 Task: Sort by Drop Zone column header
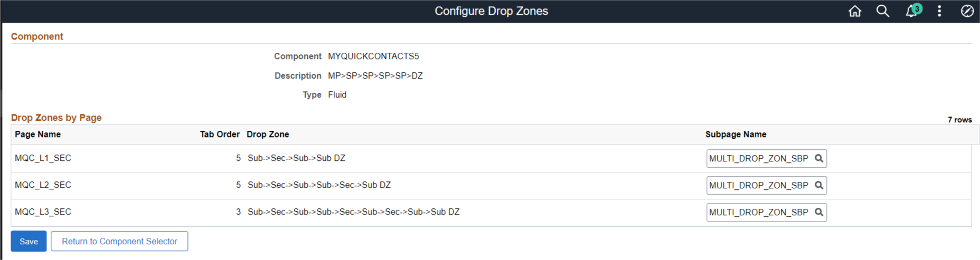point(268,134)
